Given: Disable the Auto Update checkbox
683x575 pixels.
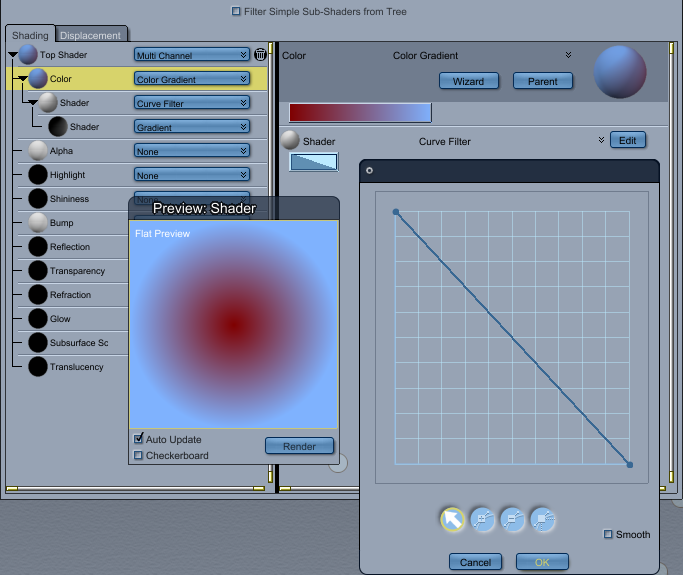Looking at the screenshot, I should click(139, 439).
